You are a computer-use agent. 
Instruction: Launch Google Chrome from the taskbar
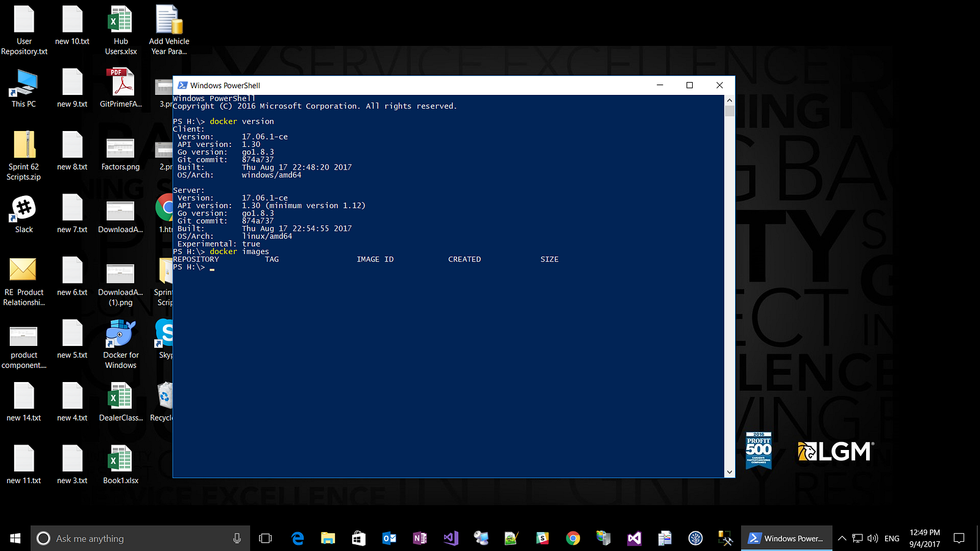point(573,538)
